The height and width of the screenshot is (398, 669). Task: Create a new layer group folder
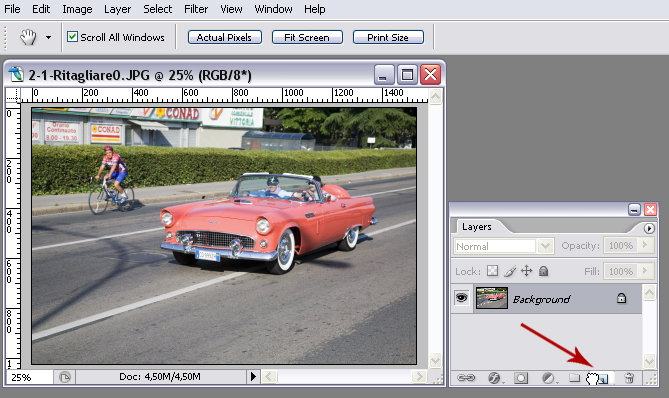coord(574,378)
